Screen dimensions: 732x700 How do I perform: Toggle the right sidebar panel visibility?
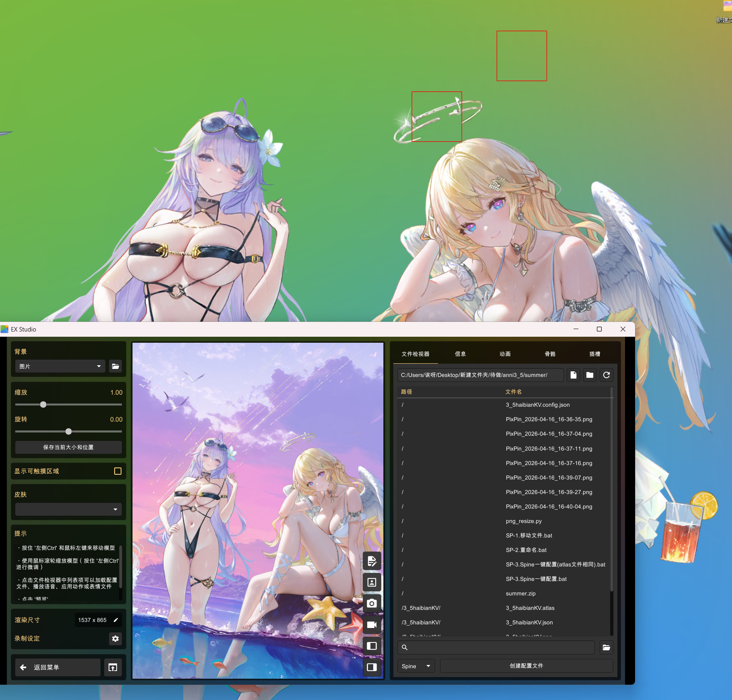[x=372, y=667]
